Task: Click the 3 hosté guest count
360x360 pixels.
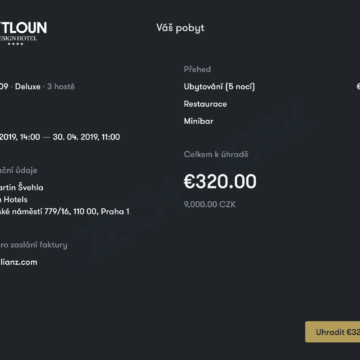Action: click(x=61, y=87)
